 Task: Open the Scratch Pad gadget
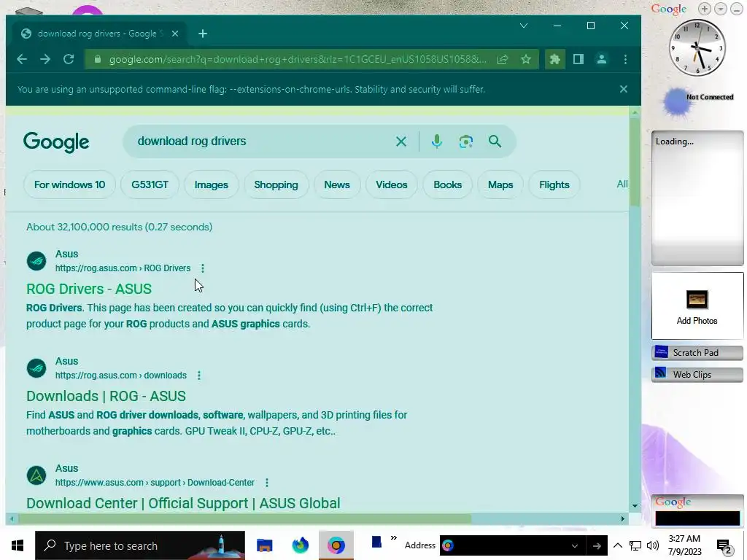coord(697,353)
